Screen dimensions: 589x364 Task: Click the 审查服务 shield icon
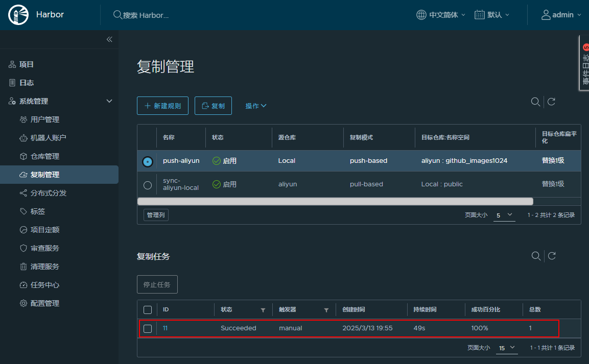pos(23,249)
